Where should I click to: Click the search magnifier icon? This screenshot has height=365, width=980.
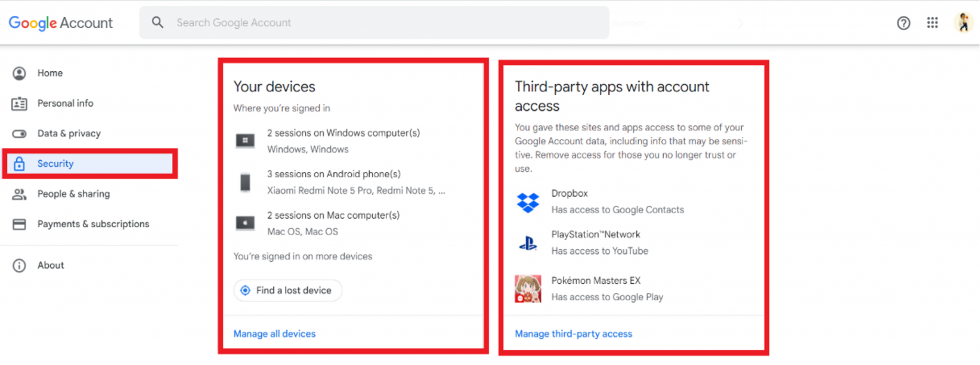point(157,22)
